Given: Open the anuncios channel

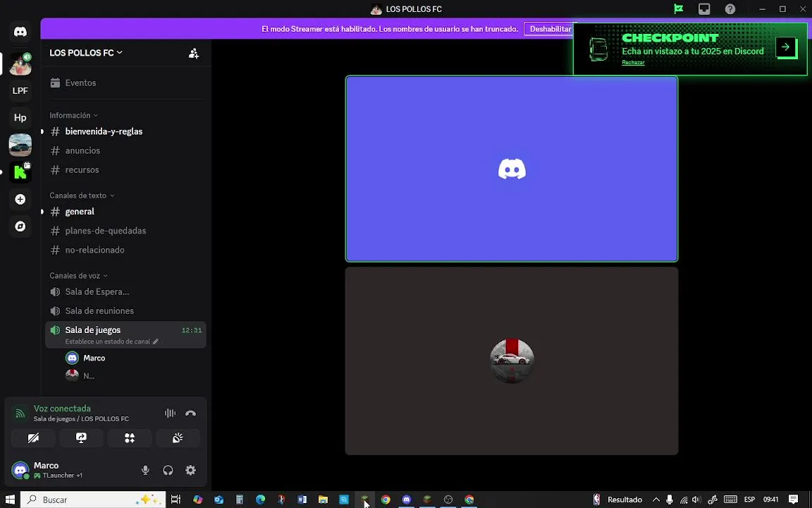Looking at the screenshot, I should tap(126, 151).
